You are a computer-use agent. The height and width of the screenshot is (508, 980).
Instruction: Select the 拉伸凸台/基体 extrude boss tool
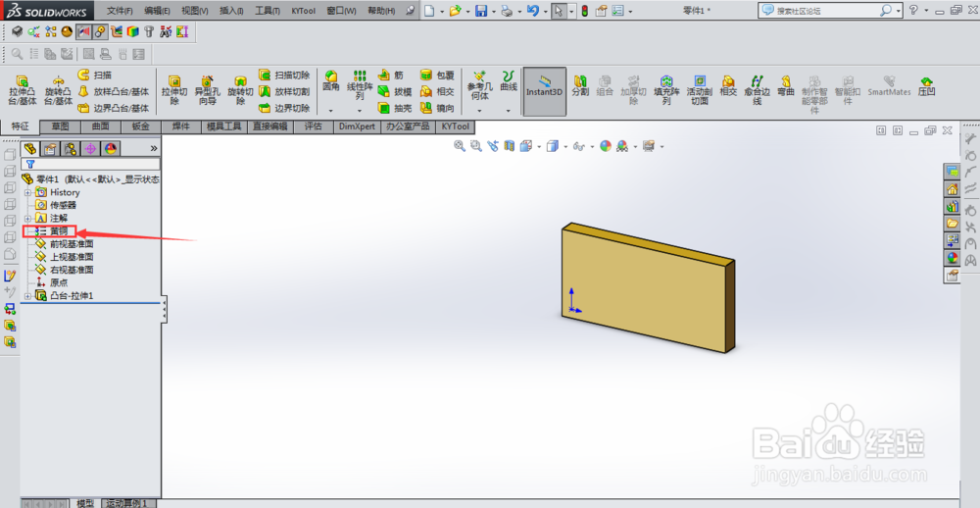(23, 90)
